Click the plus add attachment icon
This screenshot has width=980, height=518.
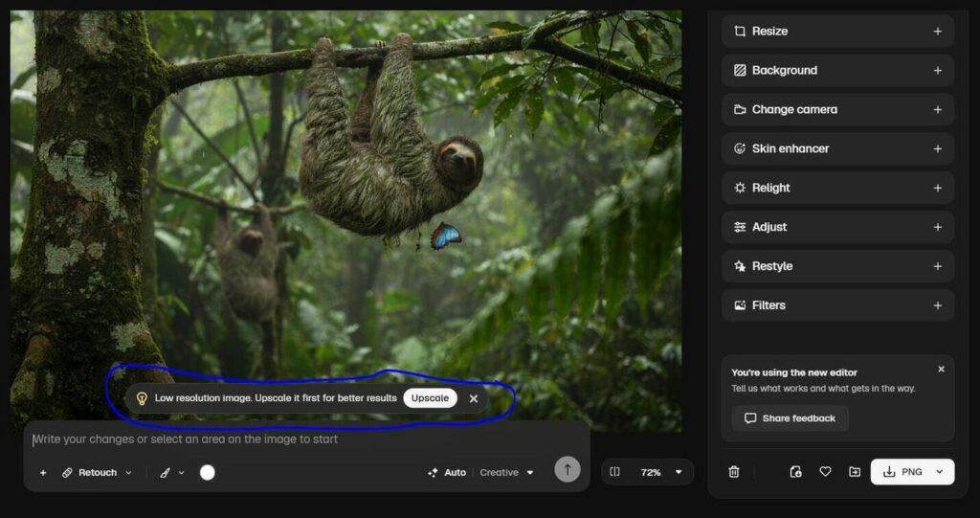[43, 473]
